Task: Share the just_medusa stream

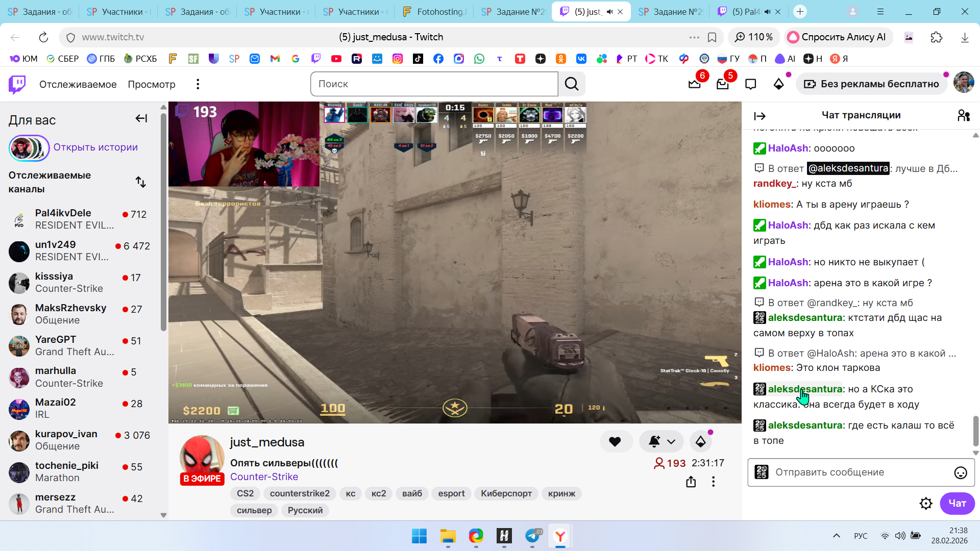Action: (x=691, y=482)
